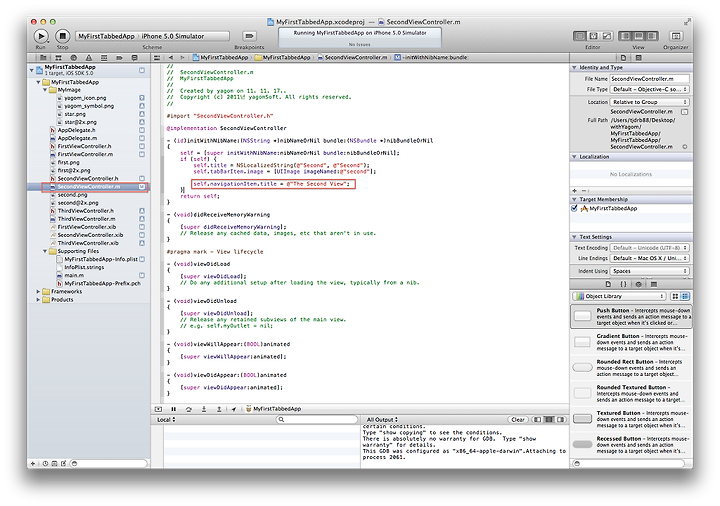Collapse the MyImage folder
Image resolution: width=720 pixels, height=506 pixels.
(45, 90)
